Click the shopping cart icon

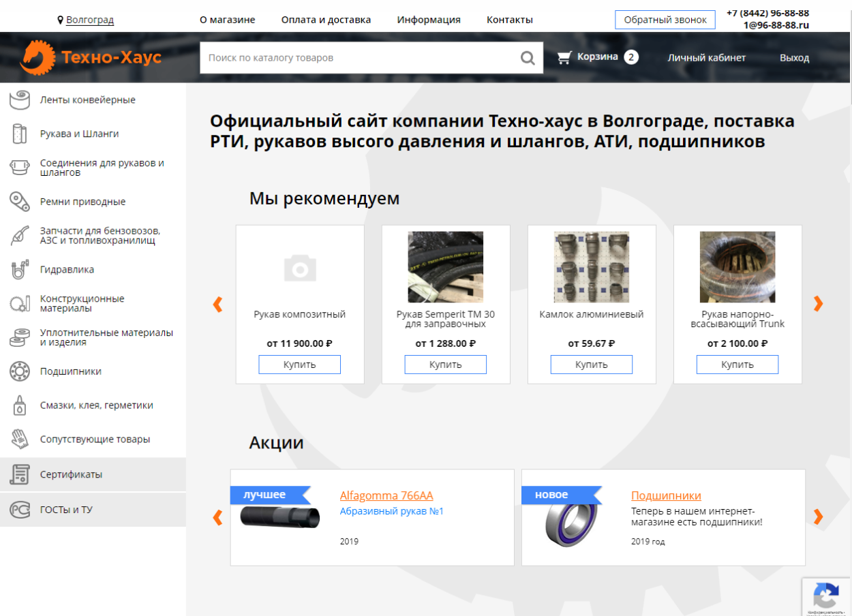pyautogui.click(x=564, y=58)
